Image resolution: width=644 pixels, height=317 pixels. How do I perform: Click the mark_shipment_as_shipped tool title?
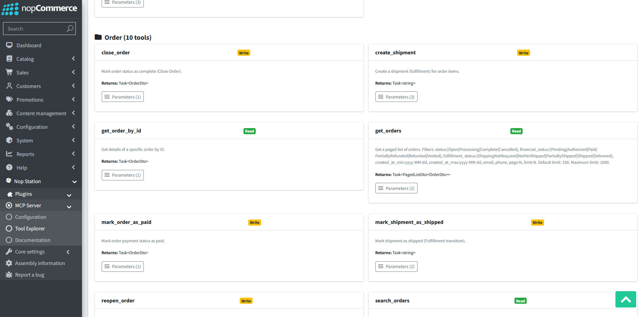[409, 222]
